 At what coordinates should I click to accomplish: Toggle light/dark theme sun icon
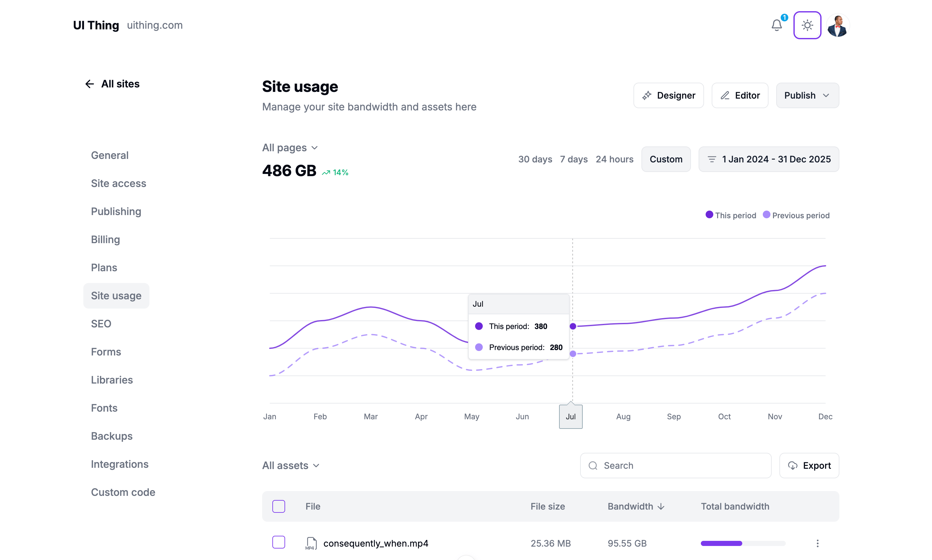[x=807, y=25]
